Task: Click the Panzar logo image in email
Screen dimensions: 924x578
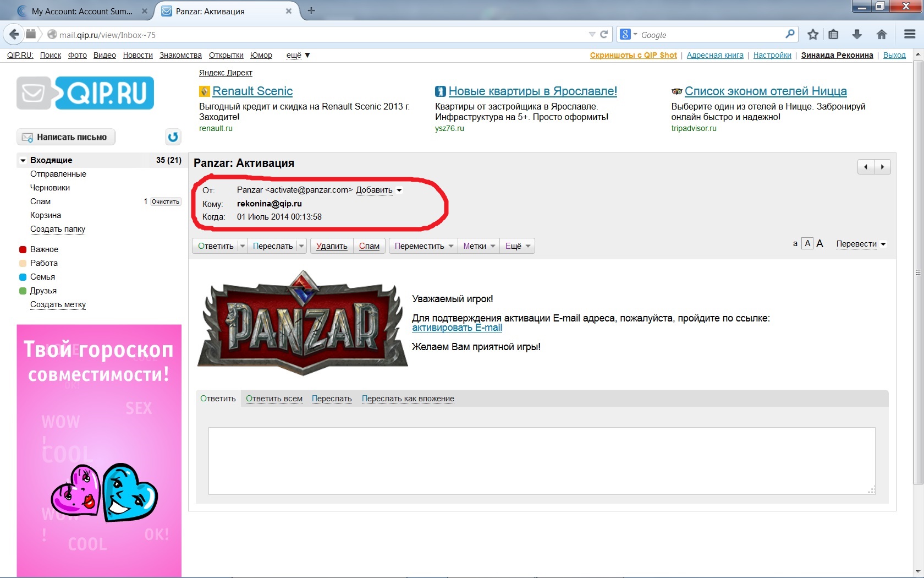Action: point(302,323)
